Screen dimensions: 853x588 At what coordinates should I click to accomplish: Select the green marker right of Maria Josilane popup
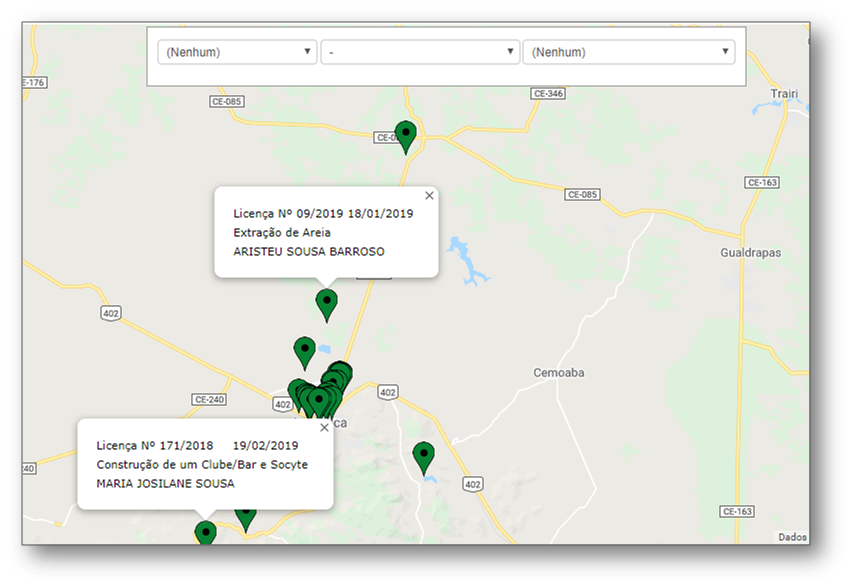coord(246,515)
